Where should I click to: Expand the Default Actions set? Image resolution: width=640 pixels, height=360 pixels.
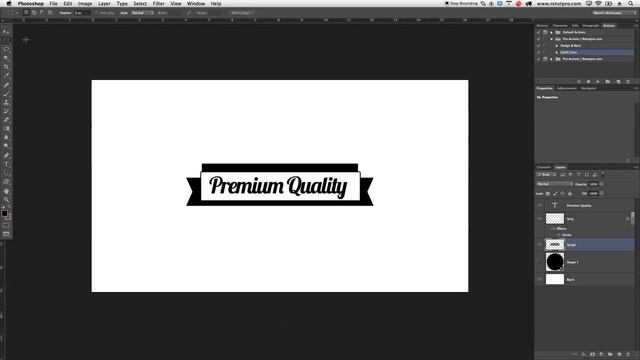[551, 32]
